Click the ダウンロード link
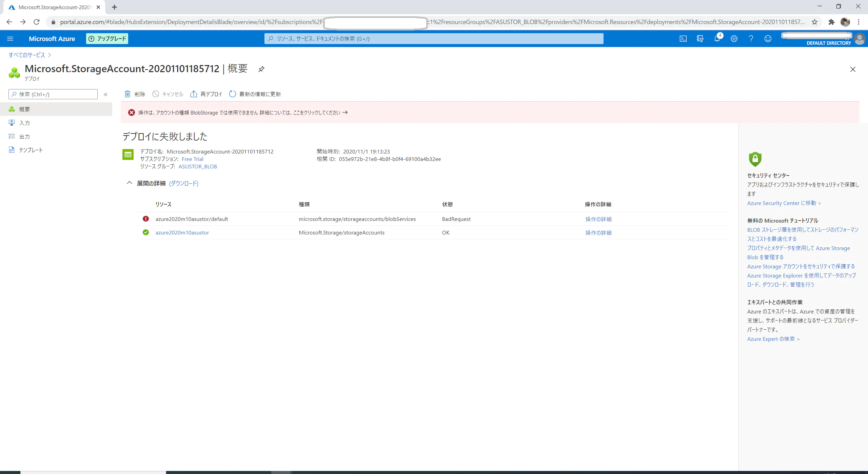Viewport: 868px width, 474px height. pyautogui.click(x=184, y=183)
